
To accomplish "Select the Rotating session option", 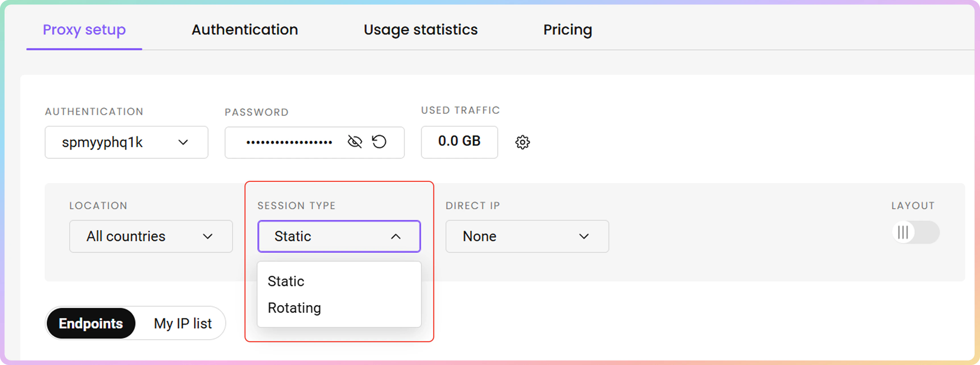I will pyautogui.click(x=294, y=308).
